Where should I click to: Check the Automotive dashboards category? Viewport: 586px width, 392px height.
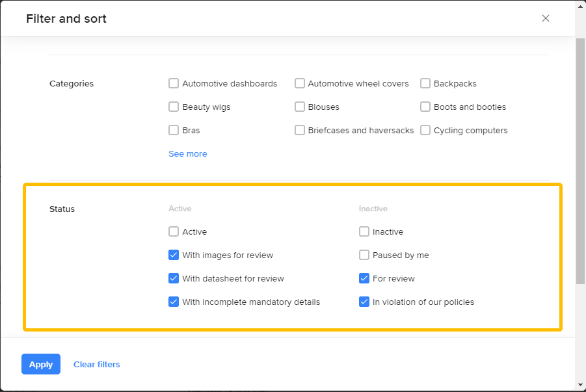[x=174, y=83]
